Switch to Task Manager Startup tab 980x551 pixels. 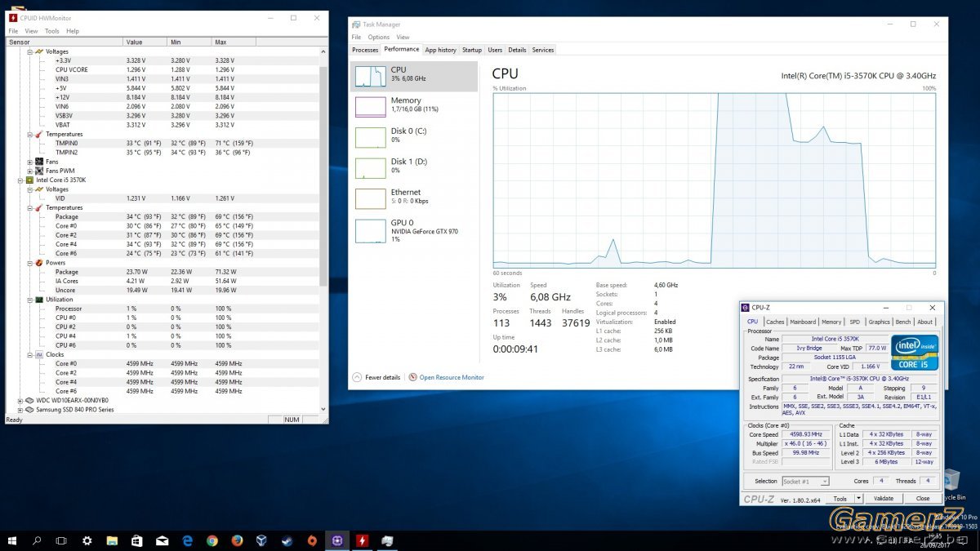[472, 50]
